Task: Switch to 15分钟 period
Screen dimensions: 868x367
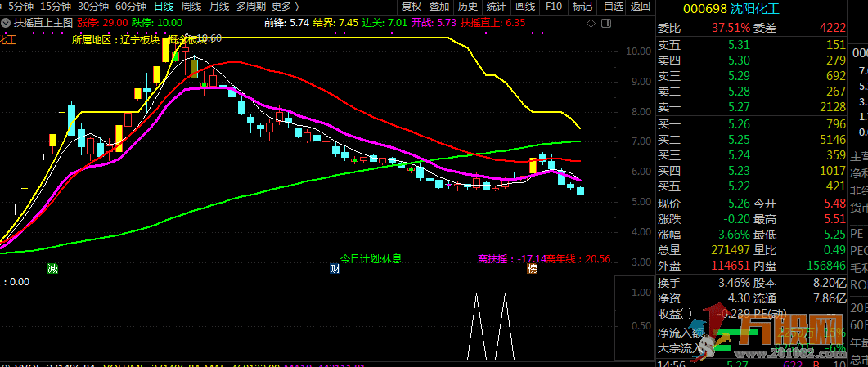Action: pyautogui.click(x=56, y=7)
